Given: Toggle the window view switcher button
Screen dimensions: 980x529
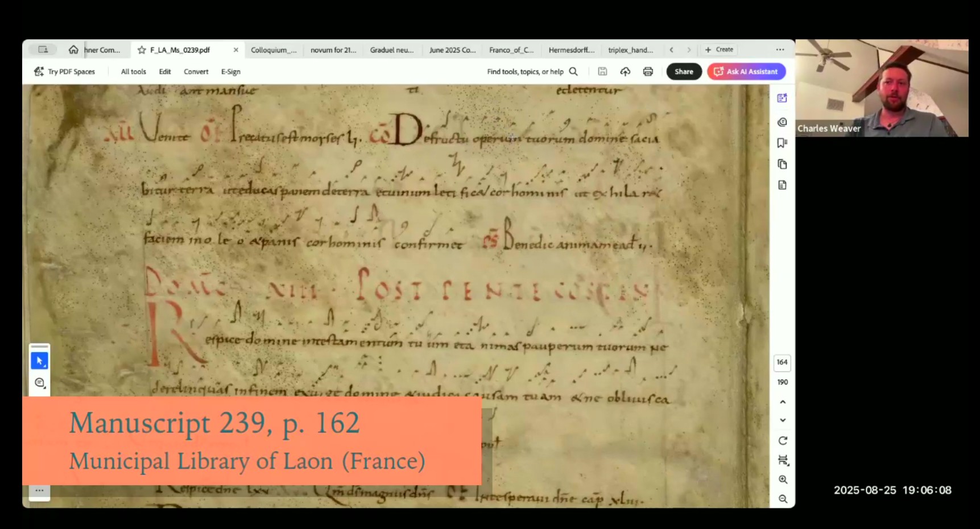Looking at the screenshot, I should coord(43,49).
